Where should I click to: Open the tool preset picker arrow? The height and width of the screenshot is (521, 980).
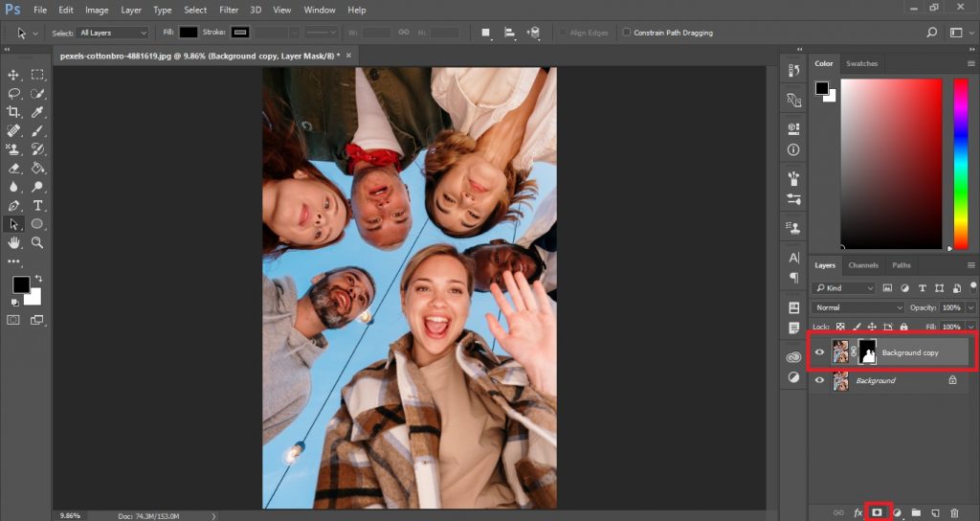click(35, 33)
